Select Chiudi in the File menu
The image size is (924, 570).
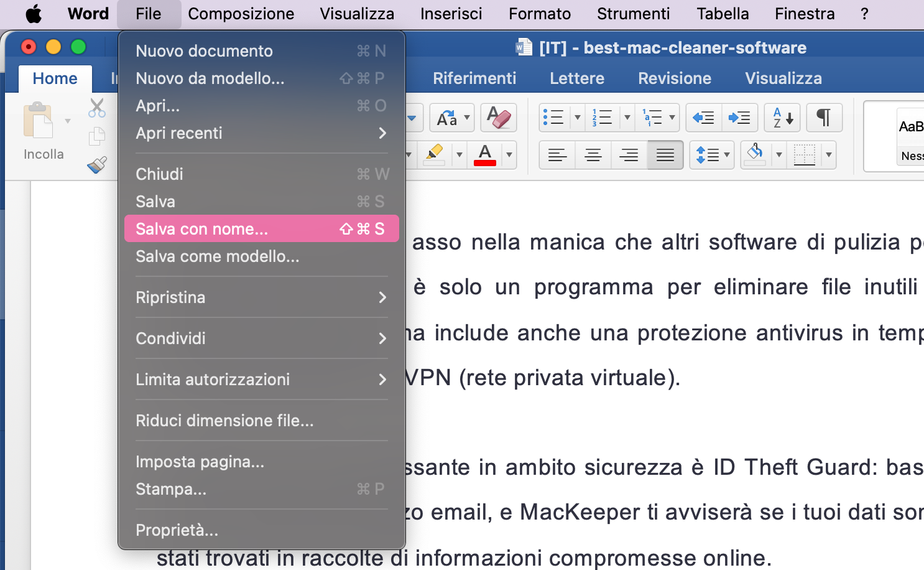click(x=261, y=174)
